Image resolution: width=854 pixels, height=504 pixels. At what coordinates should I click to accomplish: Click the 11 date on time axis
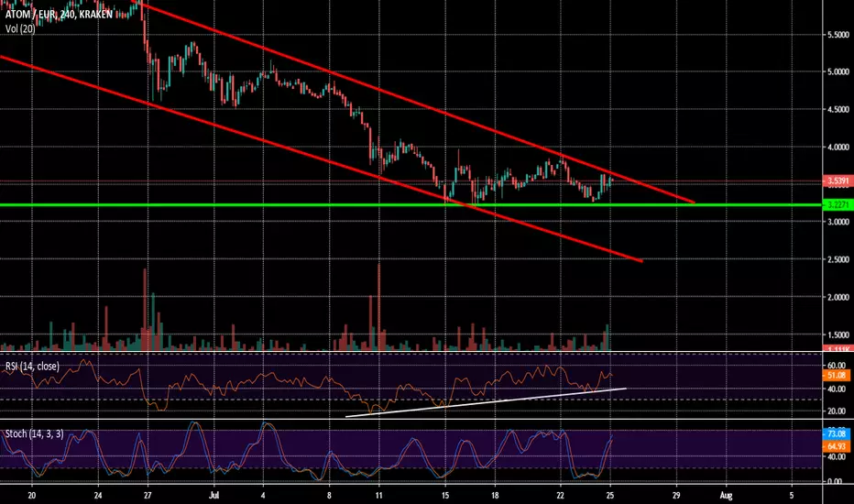pyautogui.click(x=379, y=495)
